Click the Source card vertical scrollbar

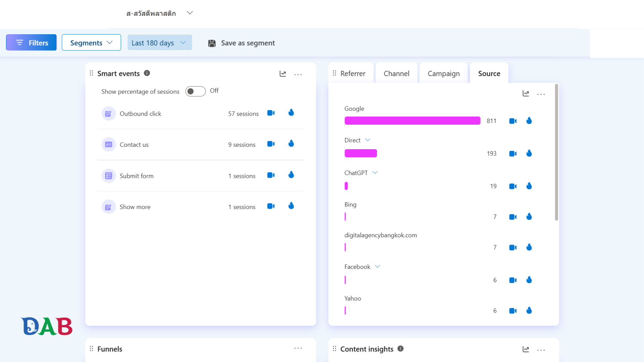coord(556,152)
